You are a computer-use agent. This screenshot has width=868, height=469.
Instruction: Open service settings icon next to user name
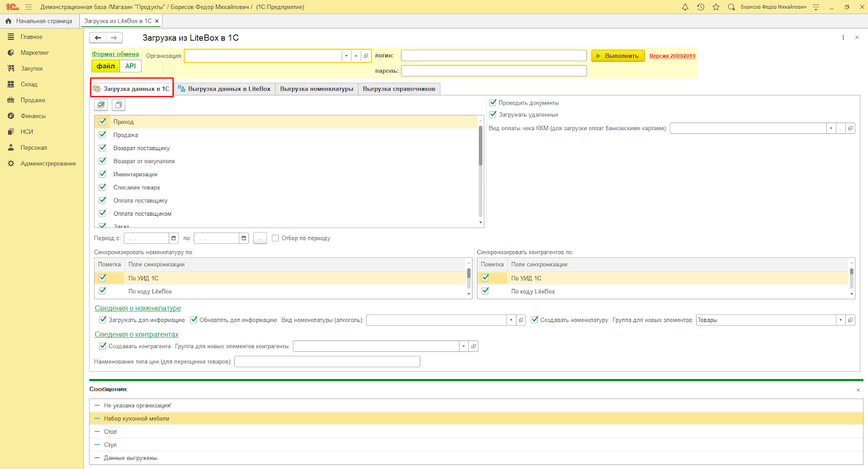tap(816, 7)
